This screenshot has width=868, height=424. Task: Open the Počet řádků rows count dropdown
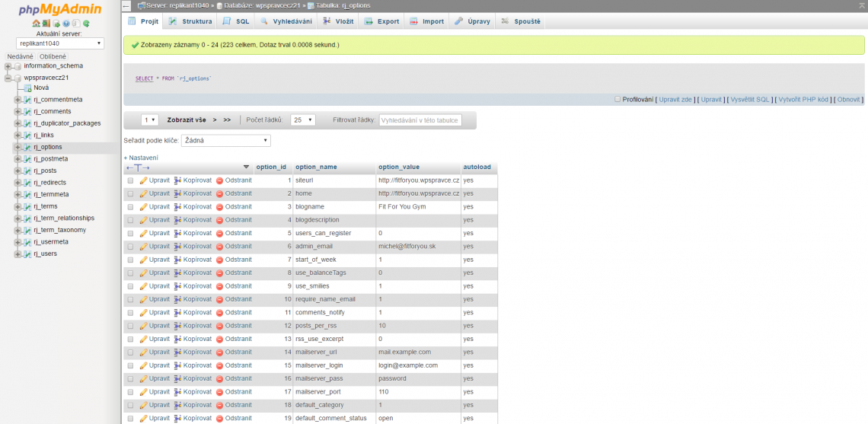[303, 120]
